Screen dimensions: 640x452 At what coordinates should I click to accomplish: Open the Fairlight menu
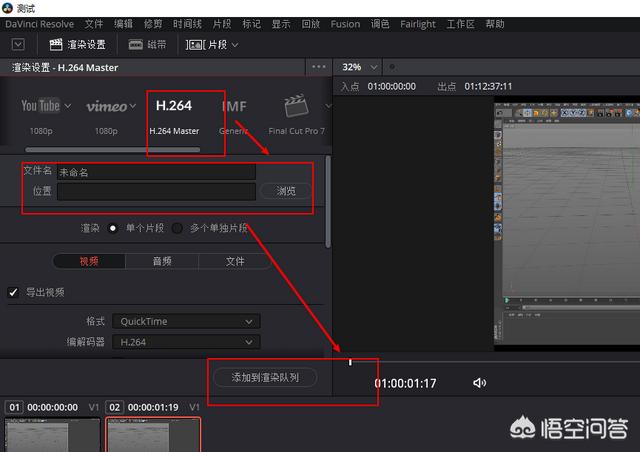coord(418,24)
